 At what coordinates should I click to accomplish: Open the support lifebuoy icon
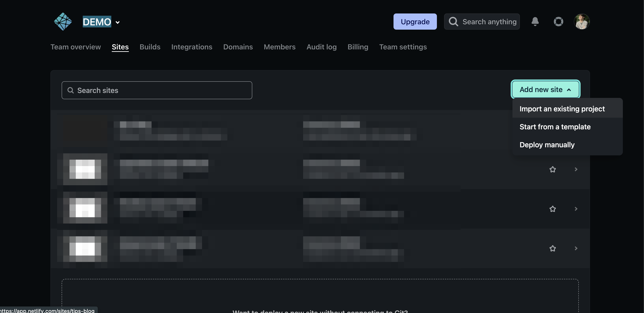[x=558, y=22]
